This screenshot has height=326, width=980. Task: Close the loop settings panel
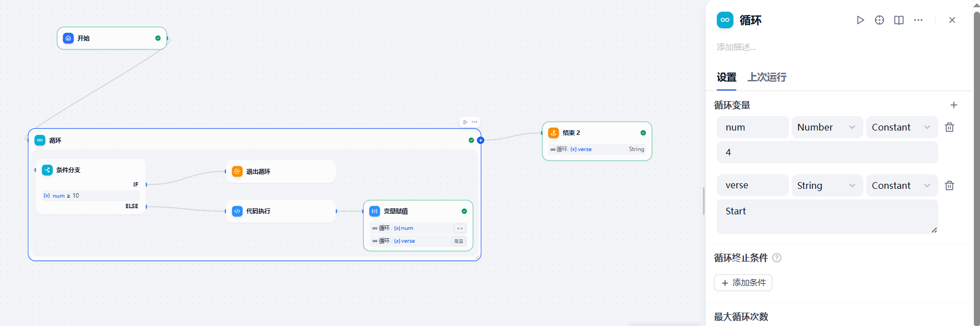[952, 20]
